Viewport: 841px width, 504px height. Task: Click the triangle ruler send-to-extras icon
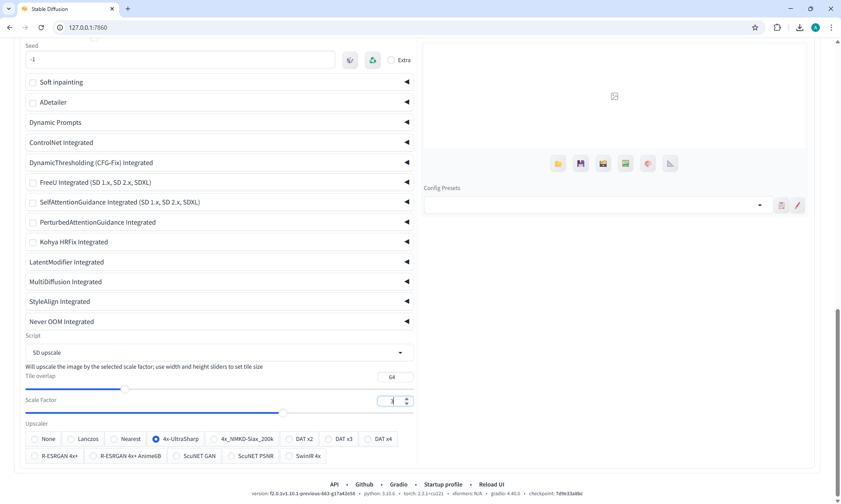pos(670,164)
